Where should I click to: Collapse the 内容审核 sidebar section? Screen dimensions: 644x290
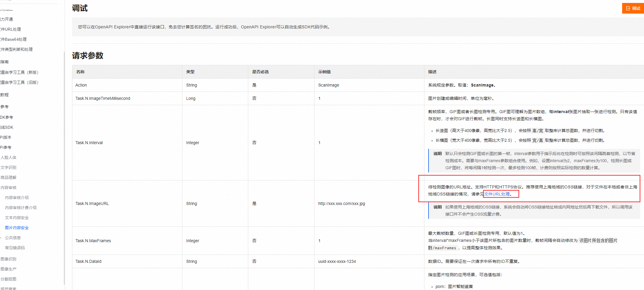[8, 188]
